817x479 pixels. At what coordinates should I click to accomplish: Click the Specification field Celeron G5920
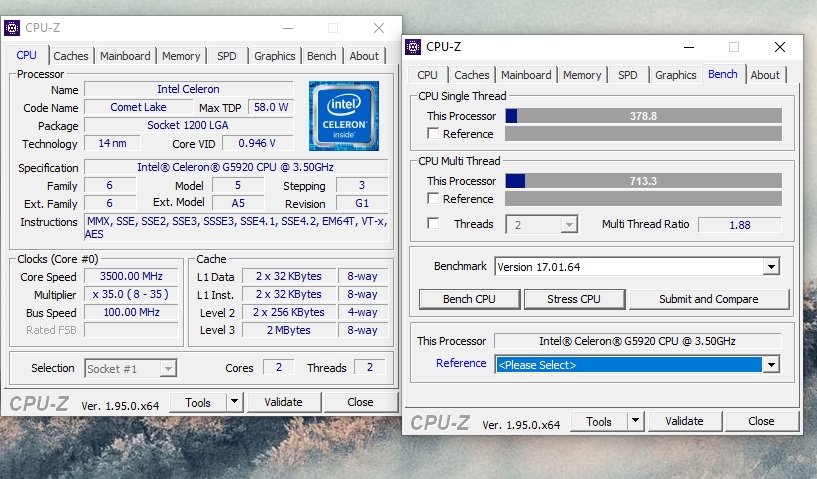pyautogui.click(x=236, y=167)
